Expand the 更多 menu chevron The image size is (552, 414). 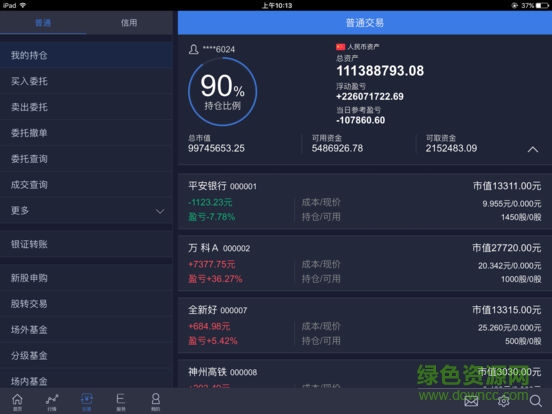click(x=160, y=211)
